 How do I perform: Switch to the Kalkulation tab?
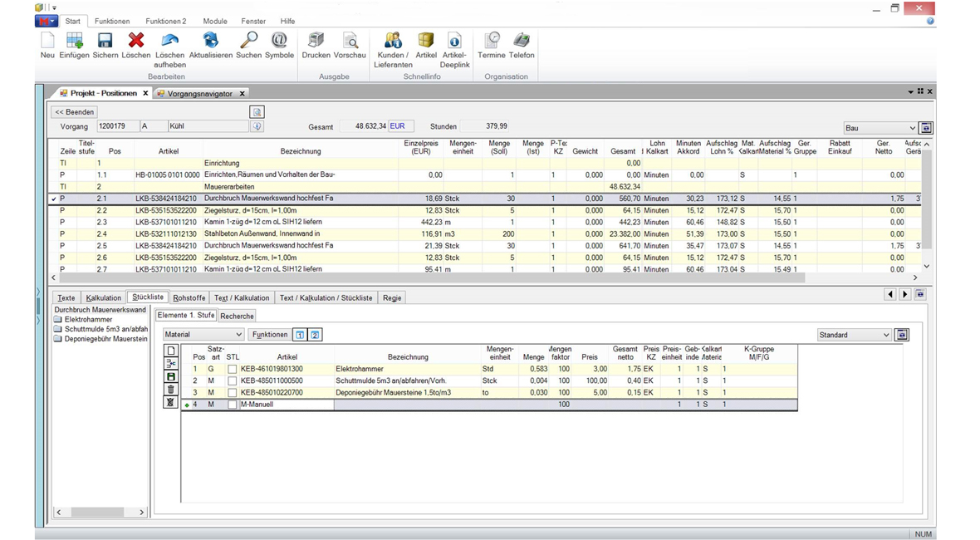[104, 297]
